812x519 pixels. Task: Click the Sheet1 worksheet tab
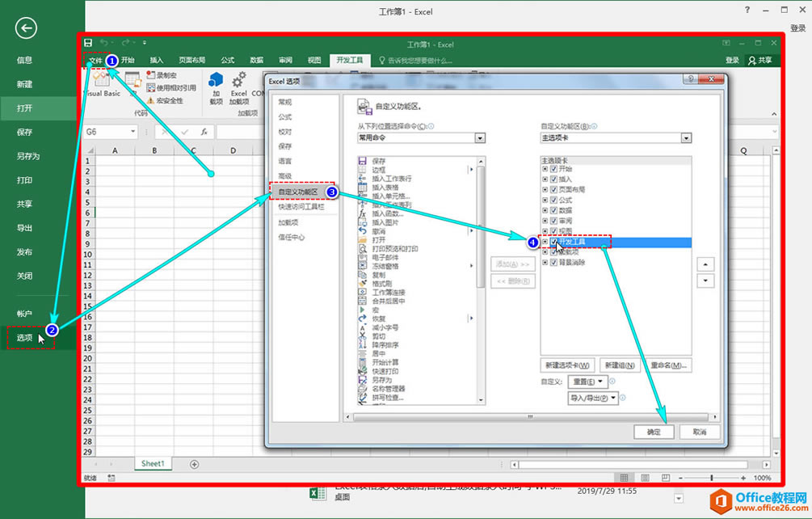click(x=153, y=463)
